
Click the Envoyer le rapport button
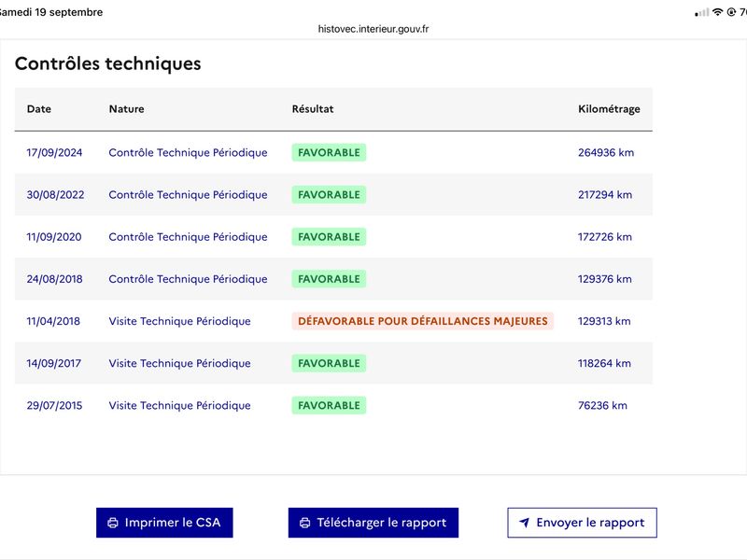pos(582,523)
